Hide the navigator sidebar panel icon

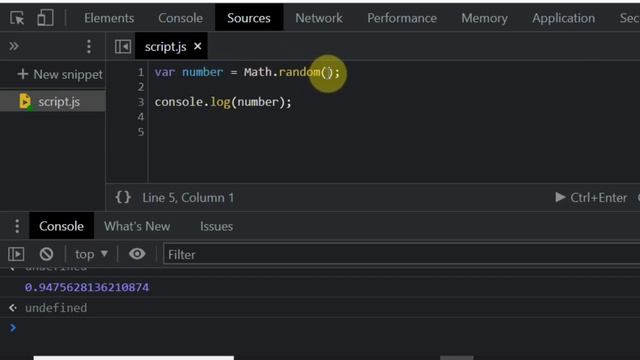coord(122,47)
